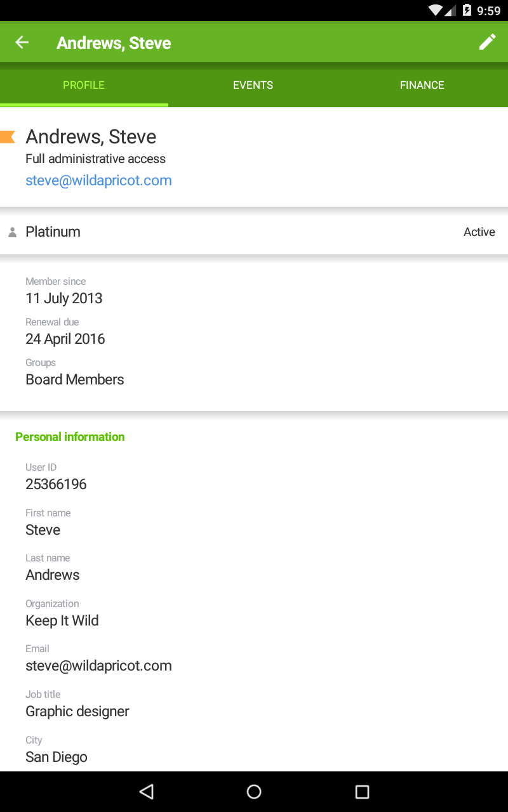Viewport: 508px width, 812px height.
Task: Switch to the Finance tab
Action: 422,85
